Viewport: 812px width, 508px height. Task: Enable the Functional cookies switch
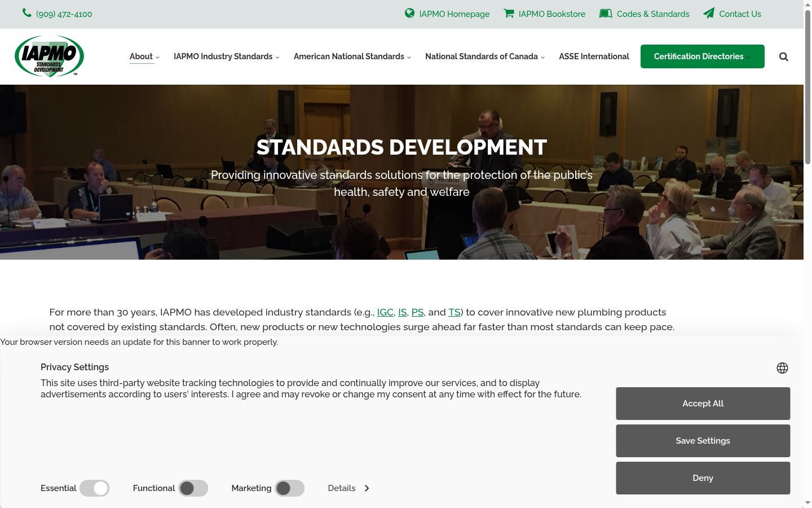pos(193,488)
